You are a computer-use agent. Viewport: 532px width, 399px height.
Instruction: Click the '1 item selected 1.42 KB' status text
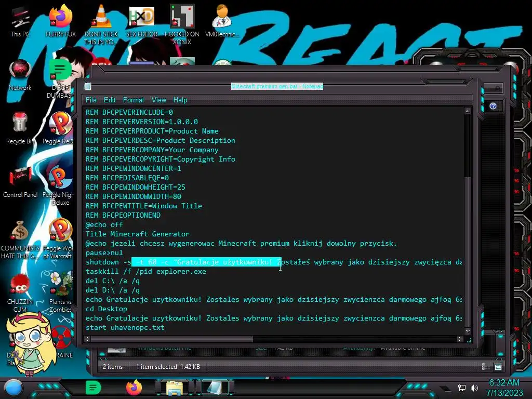click(x=168, y=367)
